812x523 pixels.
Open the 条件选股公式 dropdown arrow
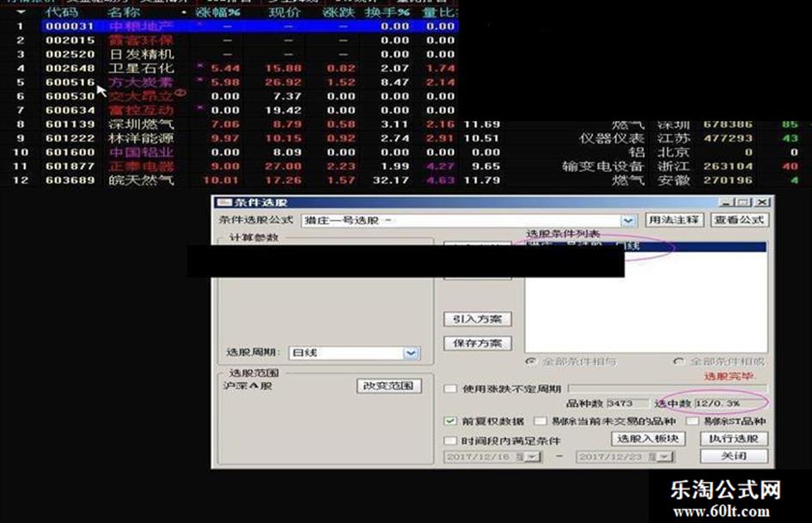pos(628,221)
